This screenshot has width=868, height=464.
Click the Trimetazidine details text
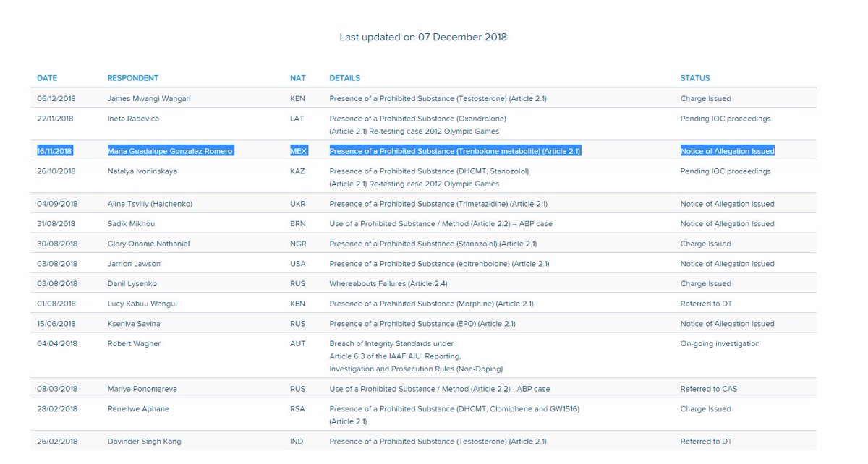point(438,204)
